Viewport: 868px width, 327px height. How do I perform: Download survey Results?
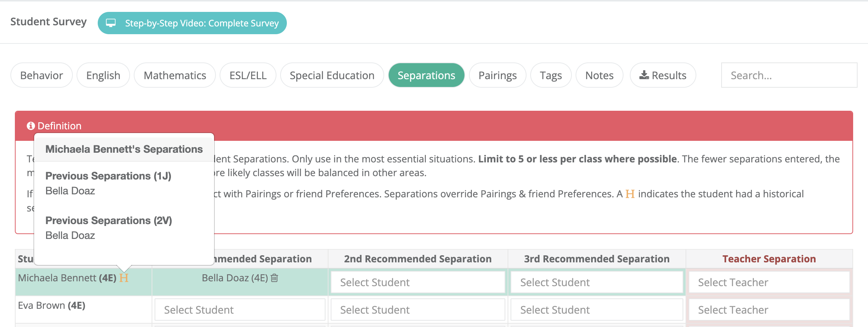663,75
